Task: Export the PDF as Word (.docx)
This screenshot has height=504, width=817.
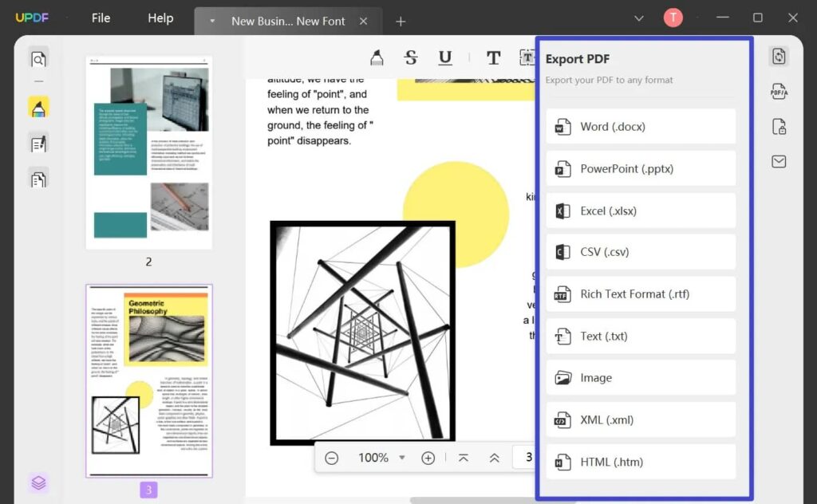Action: (x=640, y=126)
